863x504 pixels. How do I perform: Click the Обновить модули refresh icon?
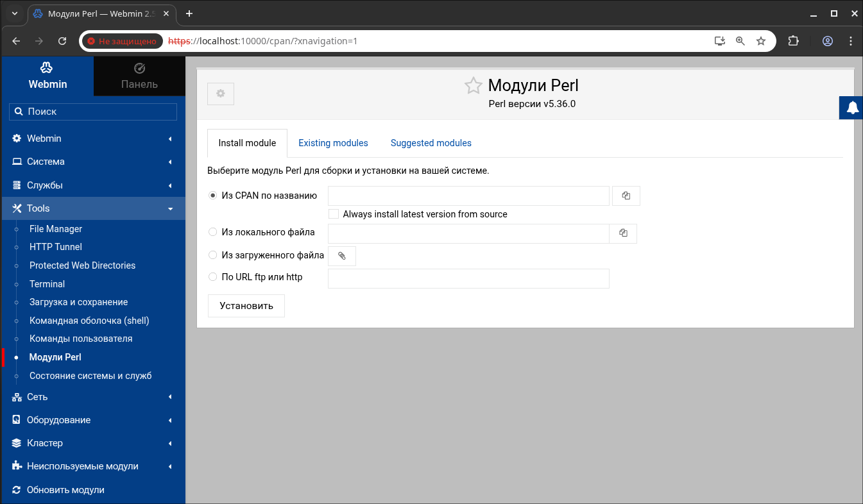17,490
